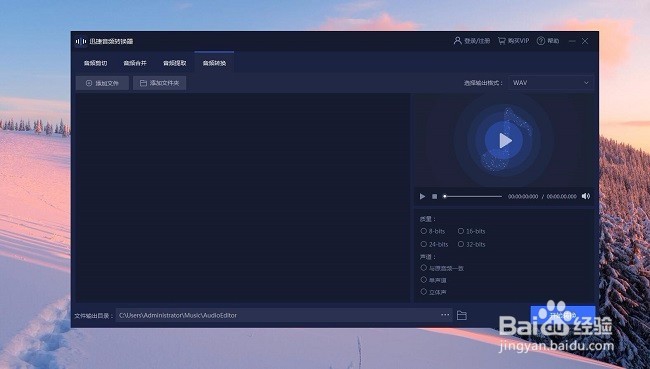Select the 32-bits quality option
This screenshot has height=369, width=650.
[472, 244]
